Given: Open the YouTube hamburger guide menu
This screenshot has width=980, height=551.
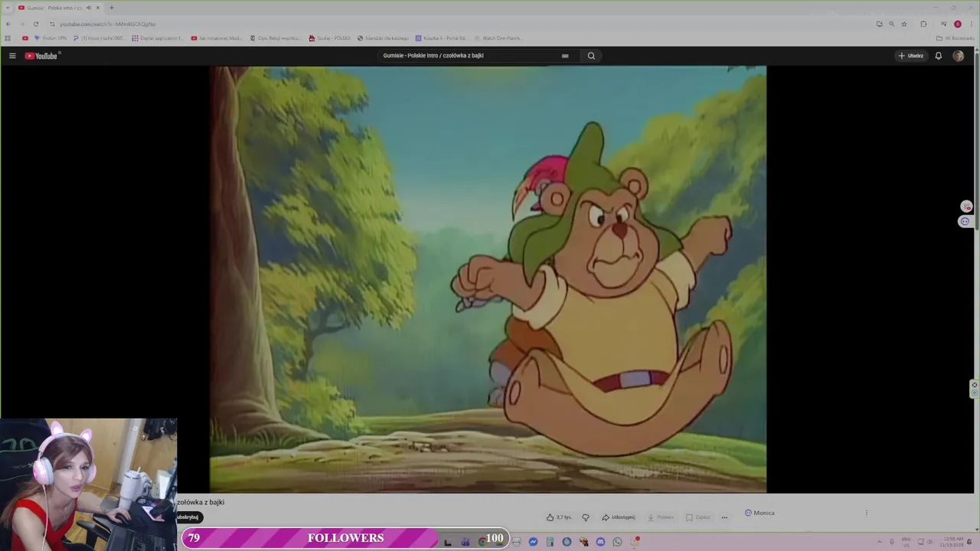Looking at the screenshot, I should (12, 56).
